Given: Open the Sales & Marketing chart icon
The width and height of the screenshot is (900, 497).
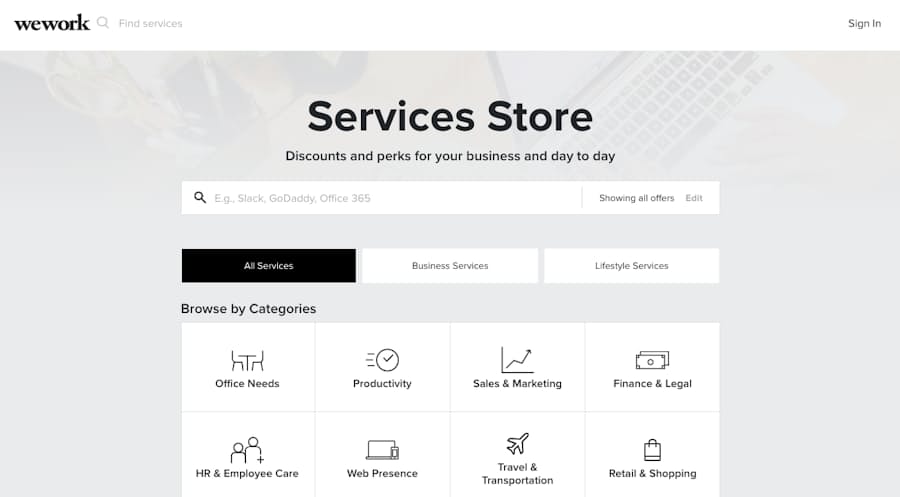Looking at the screenshot, I should coord(517,360).
